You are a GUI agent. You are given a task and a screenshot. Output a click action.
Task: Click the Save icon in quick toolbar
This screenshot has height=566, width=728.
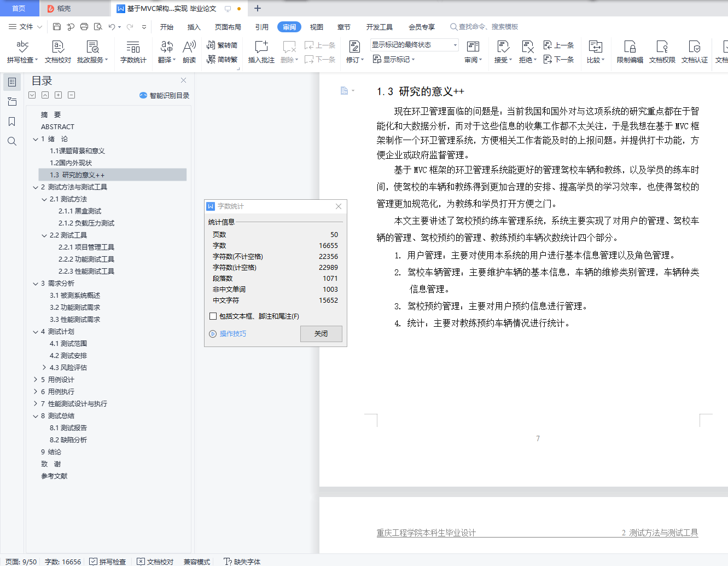pos(57,26)
